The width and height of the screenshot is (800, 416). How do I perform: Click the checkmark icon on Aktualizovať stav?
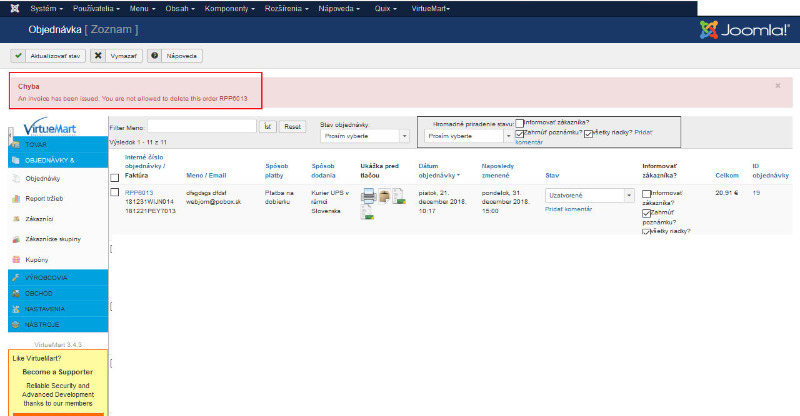[18, 56]
